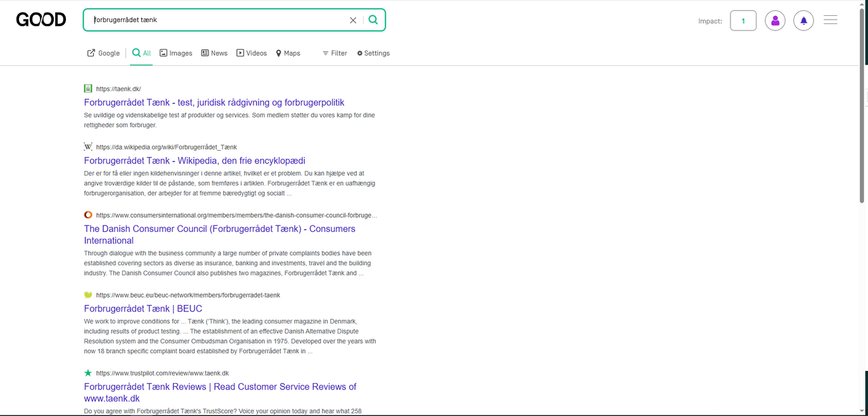This screenshot has width=868, height=416.
Task: Open the Wikipedia den frie encyklopædi result
Action: (195, 161)
